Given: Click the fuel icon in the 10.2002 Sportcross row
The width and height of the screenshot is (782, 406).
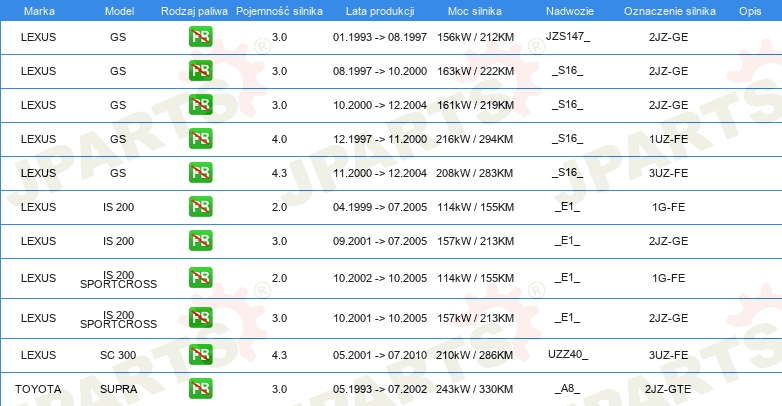Looking at the screenshot, I should click(200, 278).
